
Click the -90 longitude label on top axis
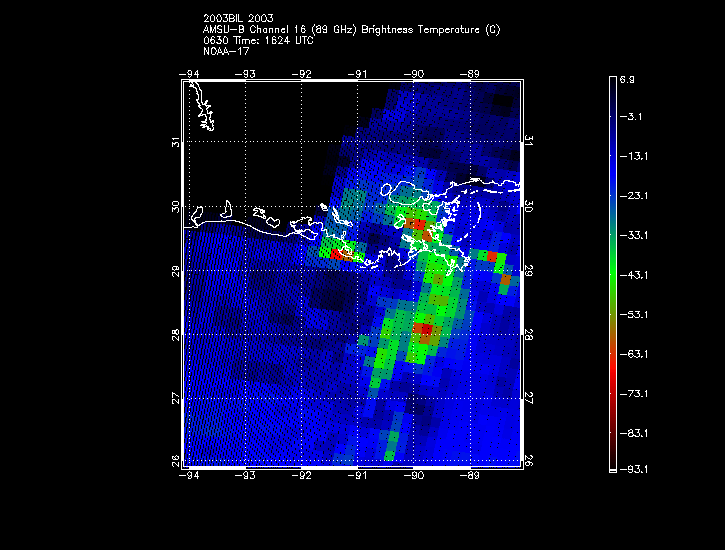(414, 74)
